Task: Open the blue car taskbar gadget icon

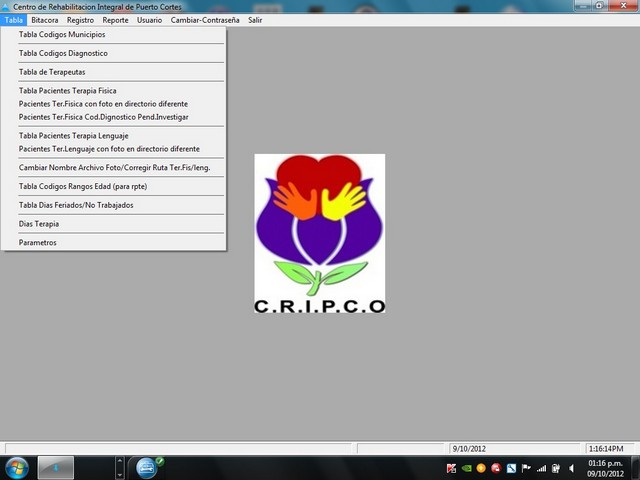Action: [x=147, y=468]
